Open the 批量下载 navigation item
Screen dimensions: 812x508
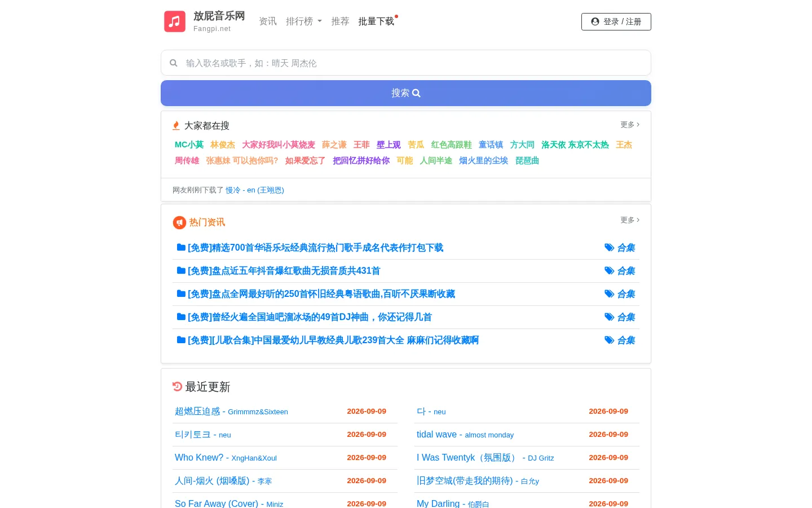[x=377, y=21]
